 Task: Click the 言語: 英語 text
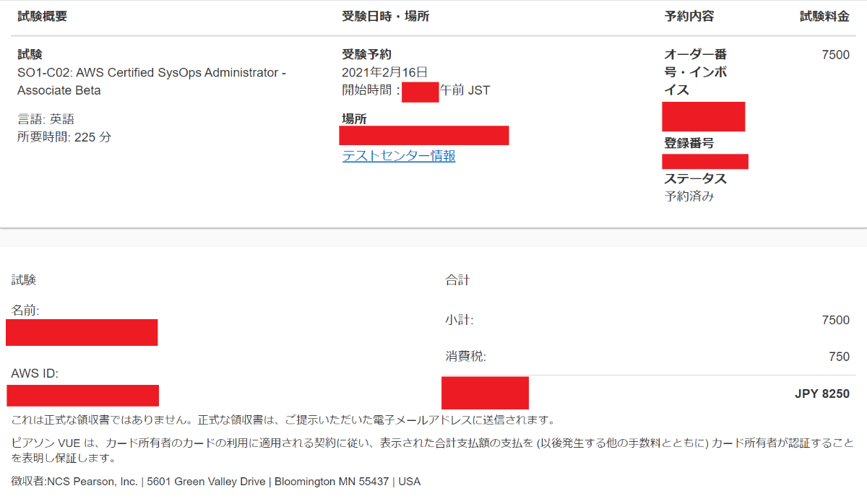tap(46, 119)
